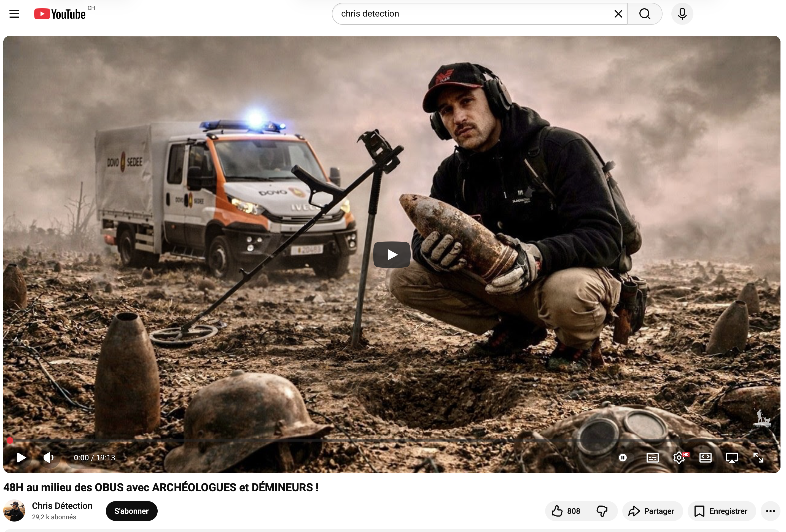Click the YouTube logo to go home

coord(60,14)
